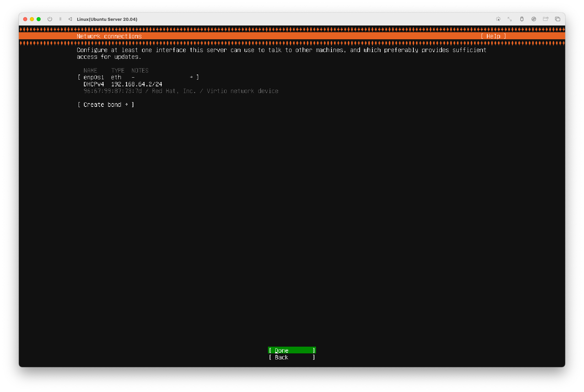Activate the Create bond option
Screen dimensions: 584x392
tap(106, 105)
